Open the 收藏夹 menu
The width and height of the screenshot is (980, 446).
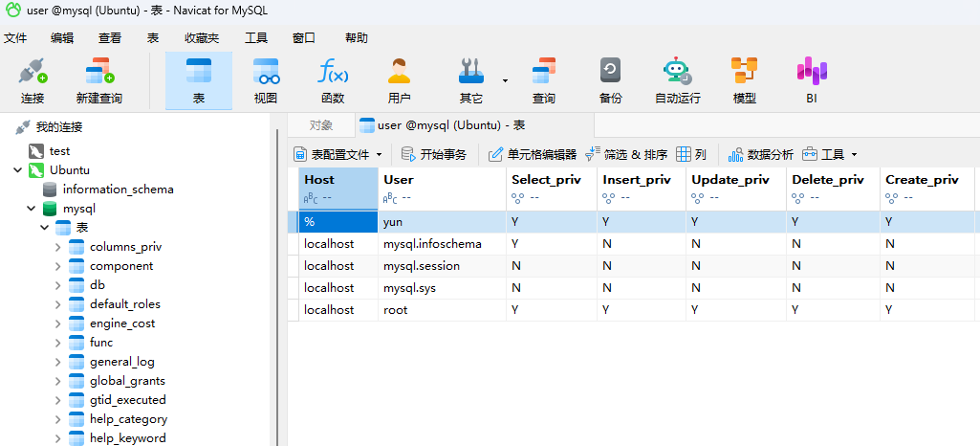(x=202, y=38)
